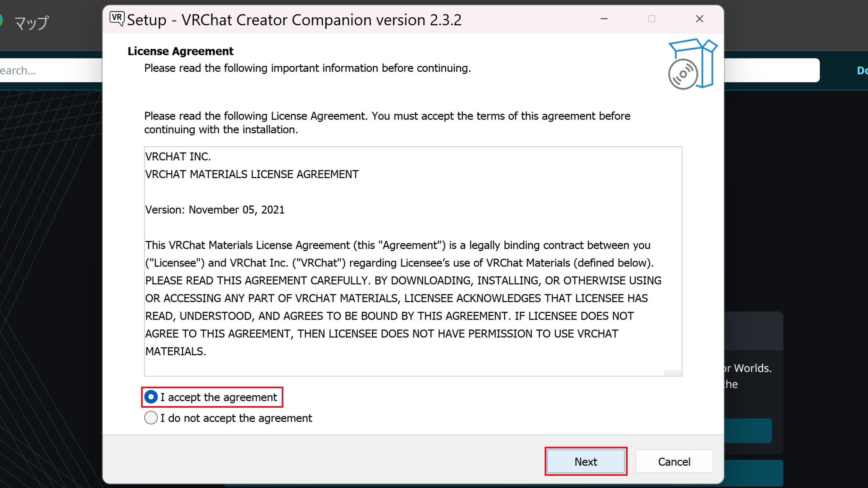Click the 'VRCHAT MATERIALS LICENSE AGREEMENT' heading line
Screen dimensions: 868x488
252,174
